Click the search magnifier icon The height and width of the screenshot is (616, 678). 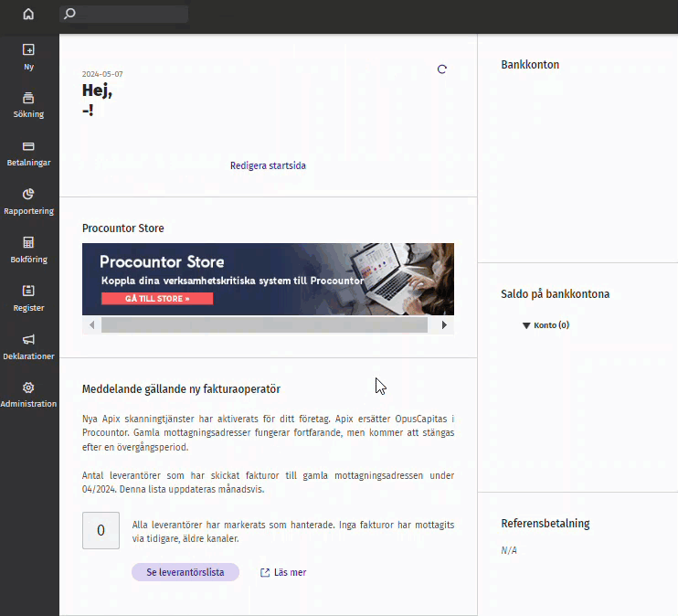(x=69, y=14)
